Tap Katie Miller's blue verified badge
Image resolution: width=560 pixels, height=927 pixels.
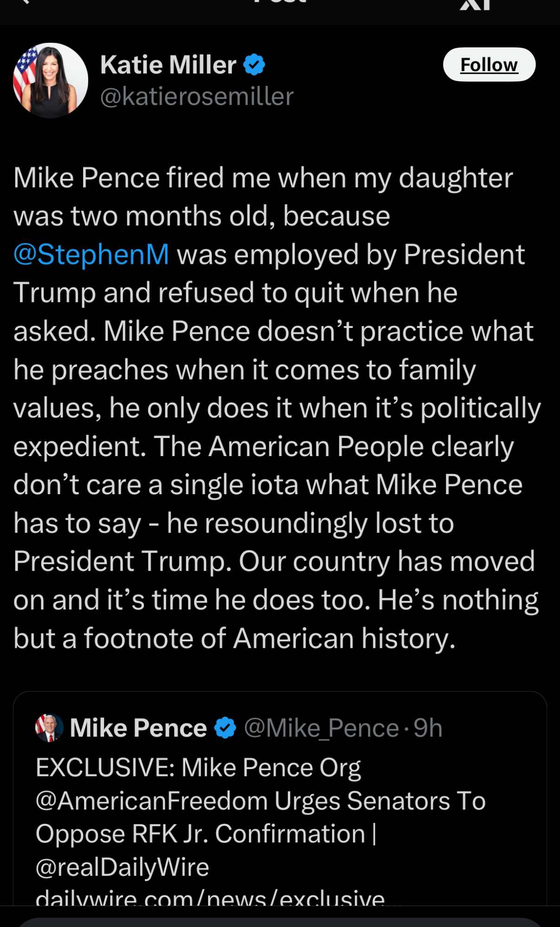254,65
